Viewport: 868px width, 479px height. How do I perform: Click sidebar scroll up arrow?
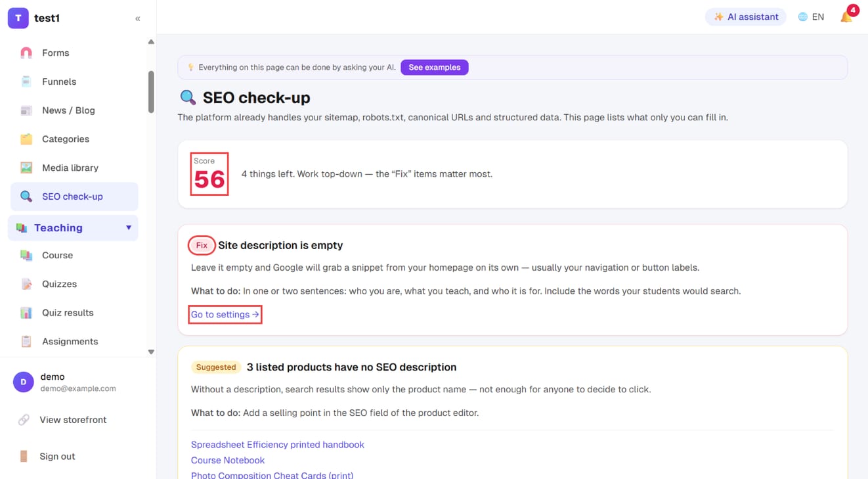click(x=151, y=41)
